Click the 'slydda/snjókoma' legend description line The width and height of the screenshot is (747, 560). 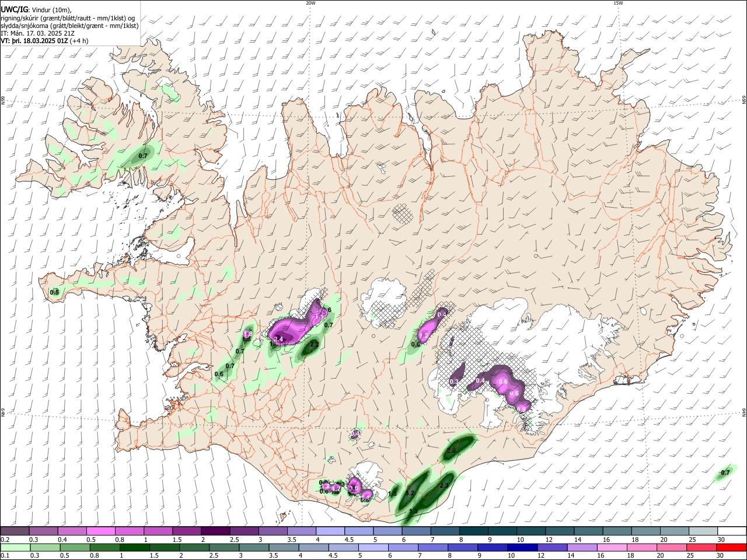[x=69, y=26]
